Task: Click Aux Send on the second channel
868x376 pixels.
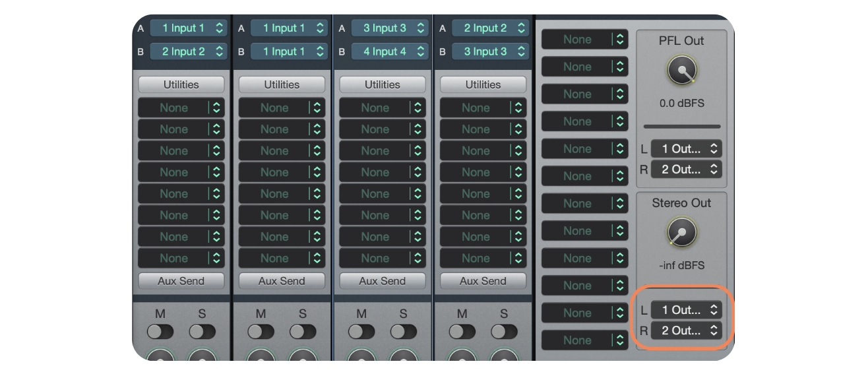Action: pyautogui.click(x=282, y=281)
